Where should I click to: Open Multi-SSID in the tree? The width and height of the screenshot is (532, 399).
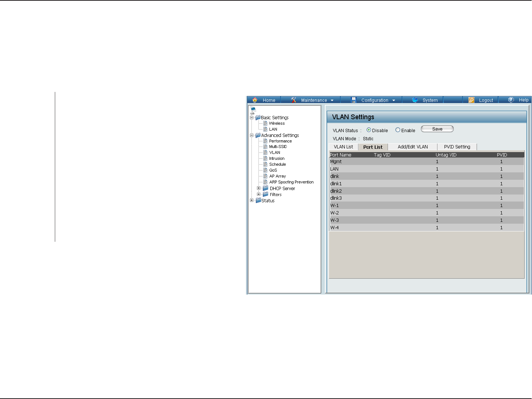pos(278,147)
